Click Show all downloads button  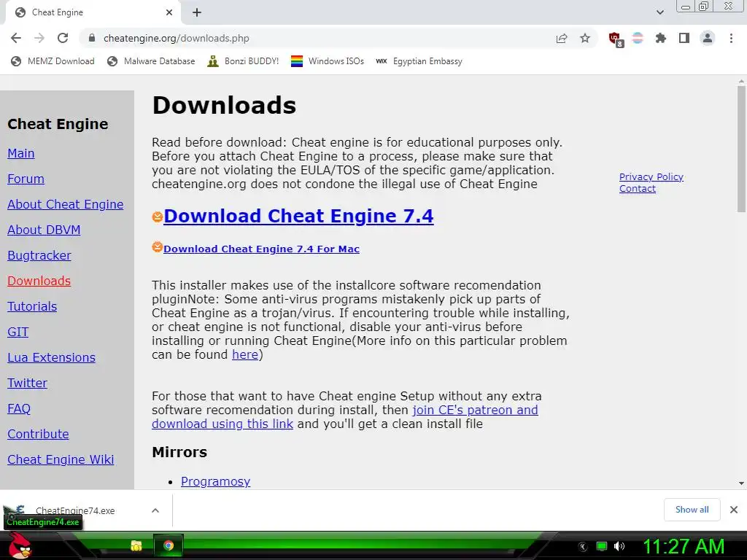(692, 510)
